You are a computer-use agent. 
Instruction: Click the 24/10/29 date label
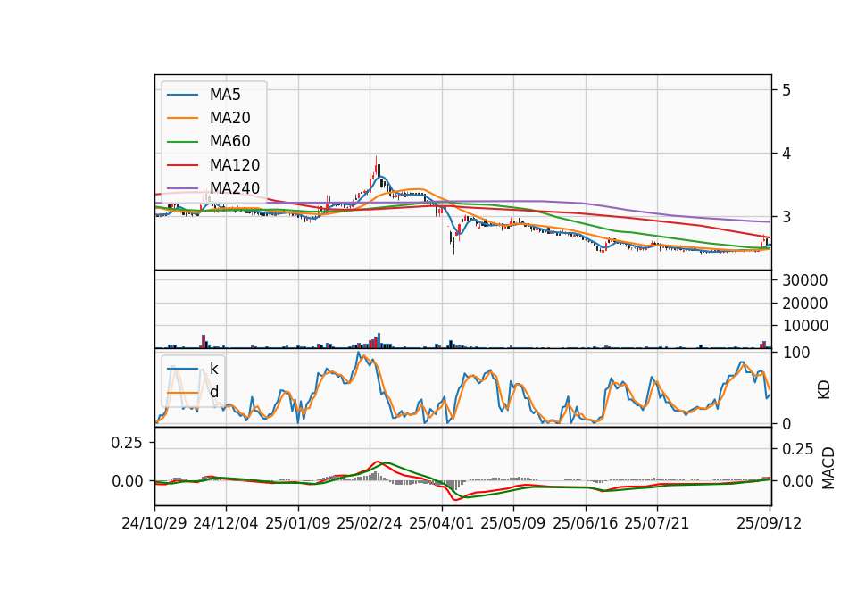pos(154,523)
